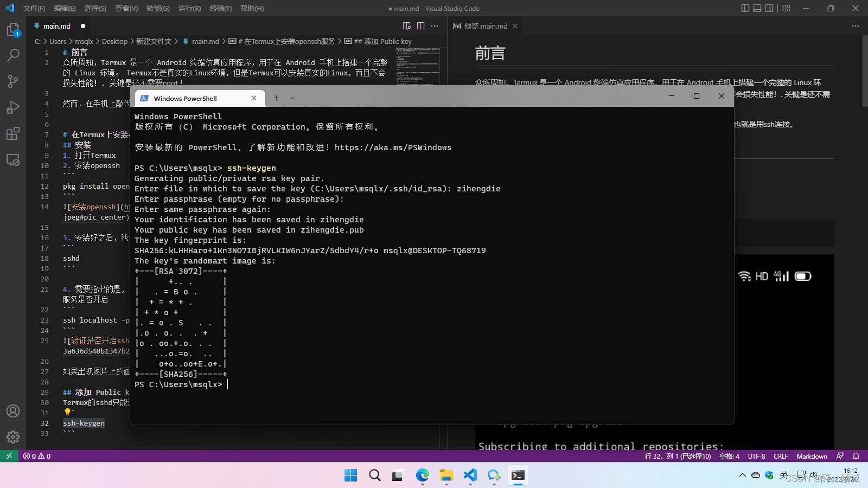Open the Manage gear menu in VS Code

tap(13, 437)
